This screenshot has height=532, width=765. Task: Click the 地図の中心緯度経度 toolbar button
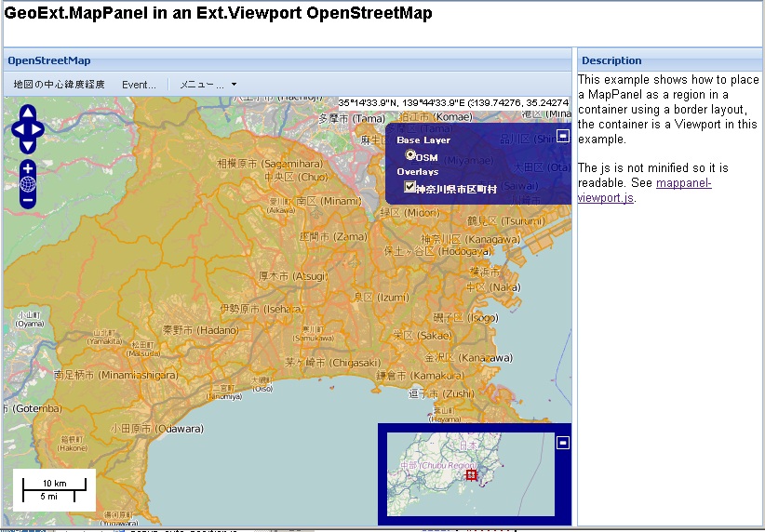click(59, 85)
